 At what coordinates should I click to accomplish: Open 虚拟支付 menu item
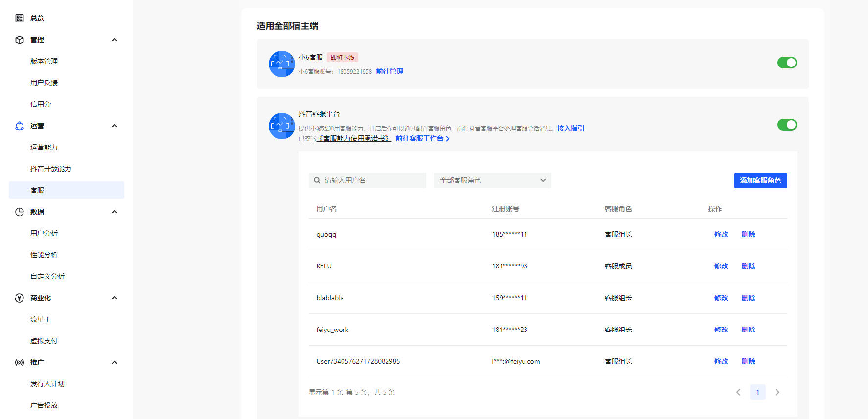[44, 341]
